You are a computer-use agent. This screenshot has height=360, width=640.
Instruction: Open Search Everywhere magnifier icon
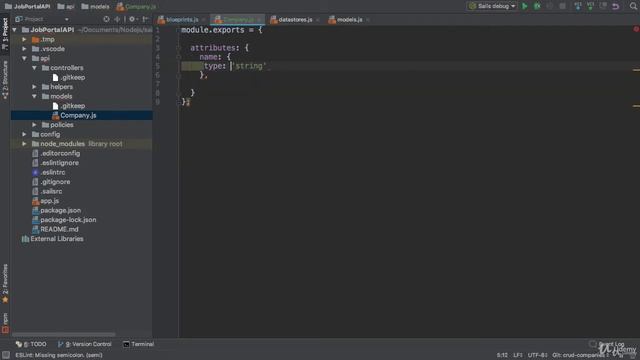(x=633, y=6)
